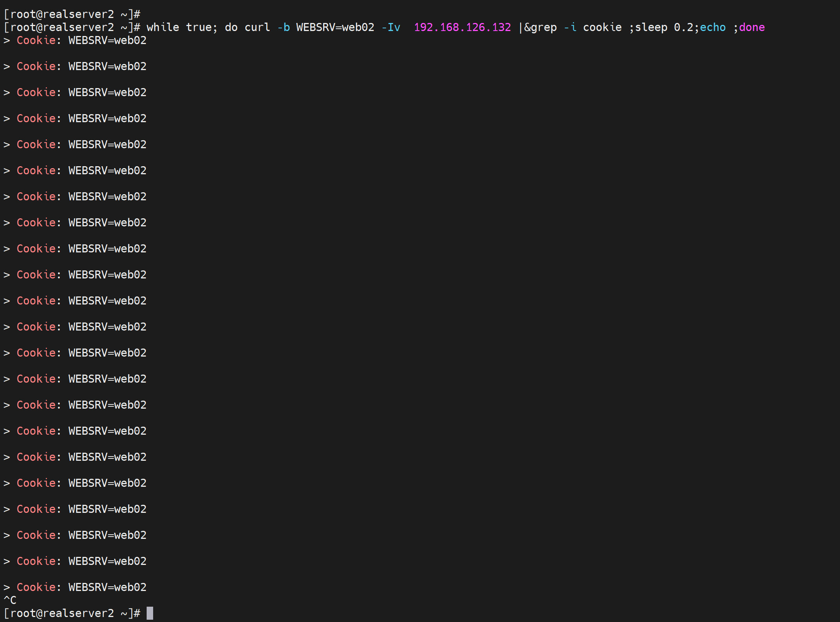
Task: Click the '-b' flag after curl
Action: (284, 28)
